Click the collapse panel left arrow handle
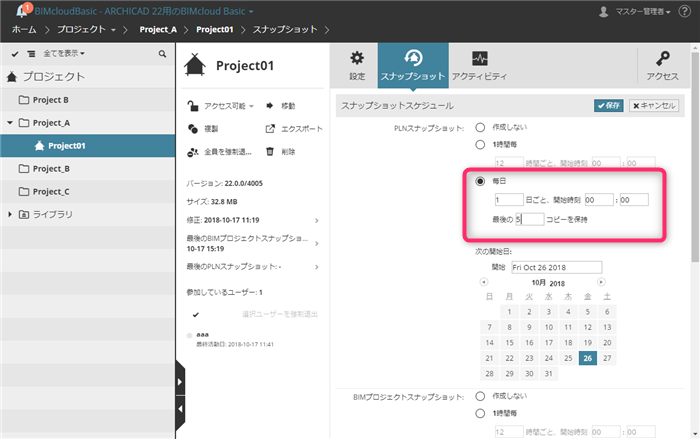This screenshot has width=700, height=439. tap(180, 409)
